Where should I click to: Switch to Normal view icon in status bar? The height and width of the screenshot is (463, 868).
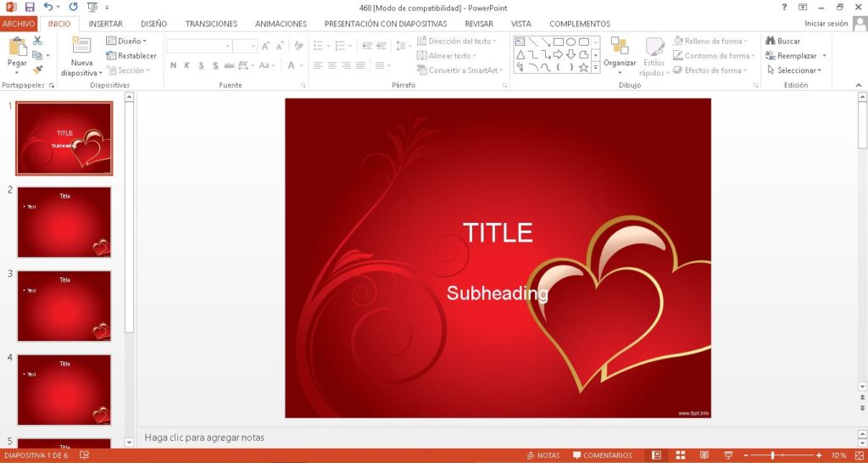coord(657,455)
